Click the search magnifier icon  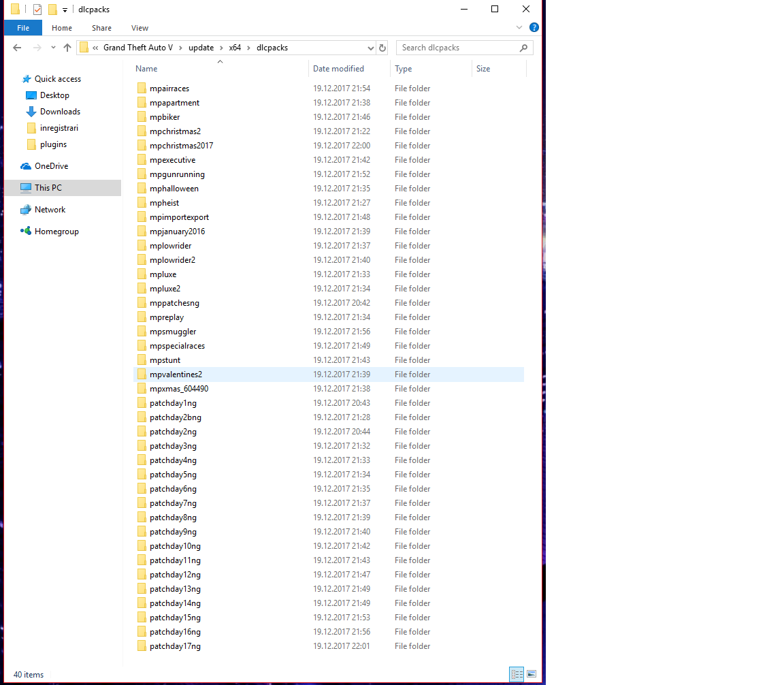coord(523,48)
